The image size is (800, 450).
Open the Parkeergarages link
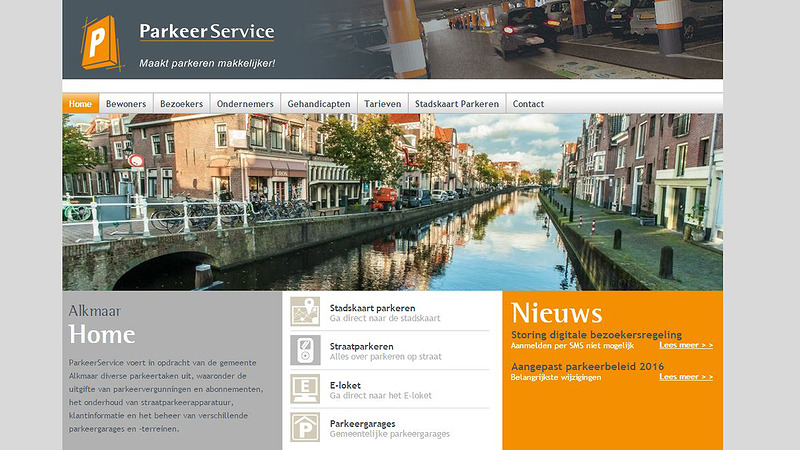coord(363,423)
